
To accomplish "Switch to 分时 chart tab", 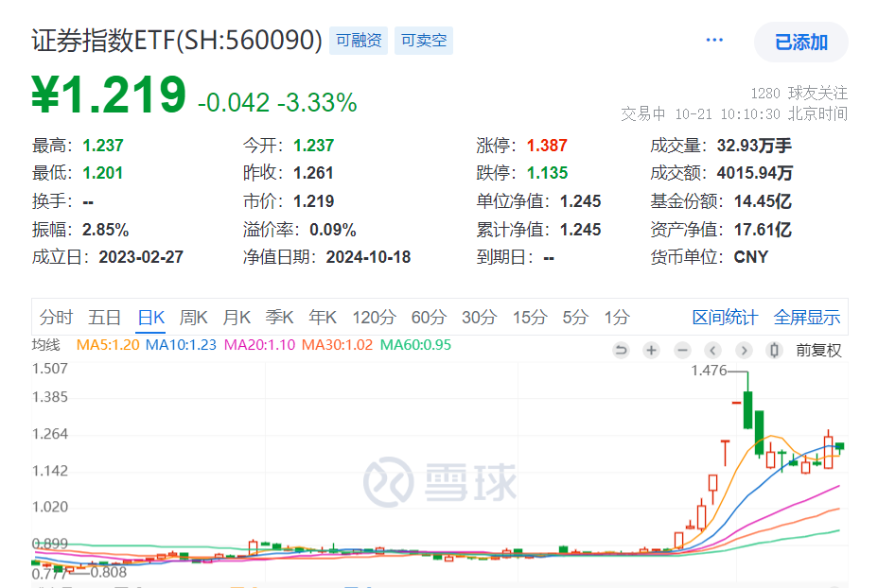I will [56, 318].
